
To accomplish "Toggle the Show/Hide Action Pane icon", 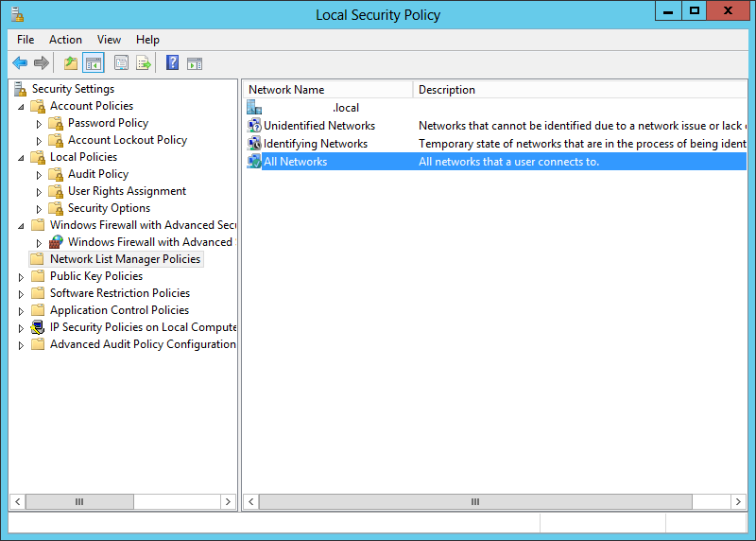I will (195, 63).
